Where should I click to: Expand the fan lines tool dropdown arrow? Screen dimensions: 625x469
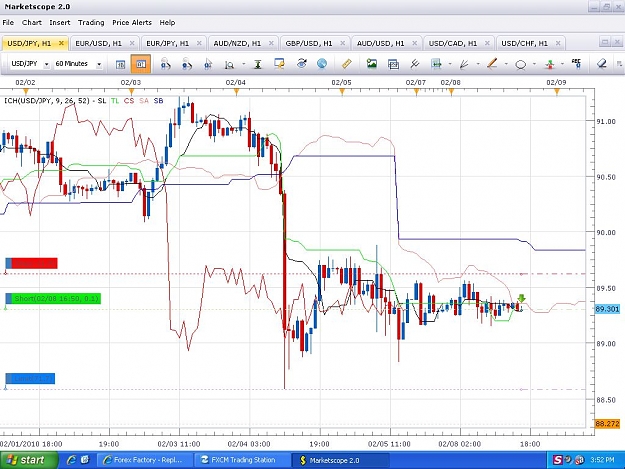click(478, 64)
